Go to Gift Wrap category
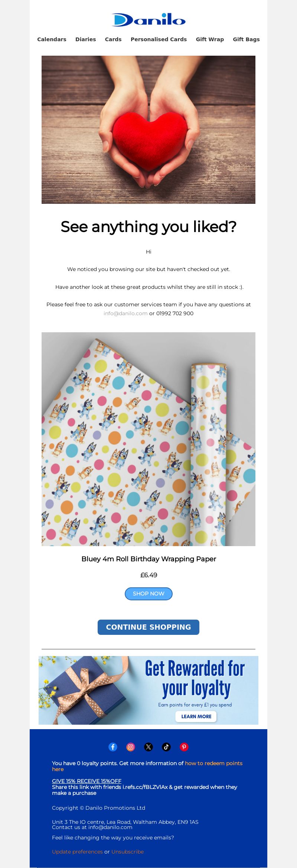The image size is (297, 868). [x=210, y=39]
